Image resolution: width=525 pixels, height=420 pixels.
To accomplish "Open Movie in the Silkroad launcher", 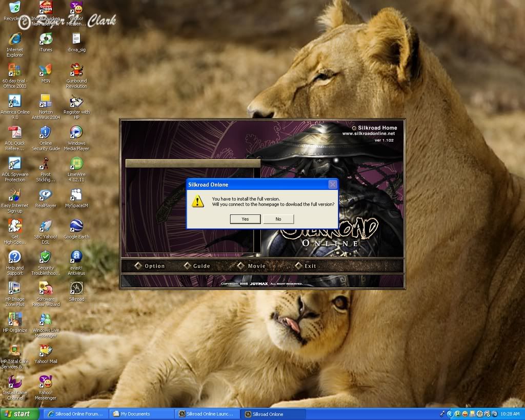I will point(251,266).
